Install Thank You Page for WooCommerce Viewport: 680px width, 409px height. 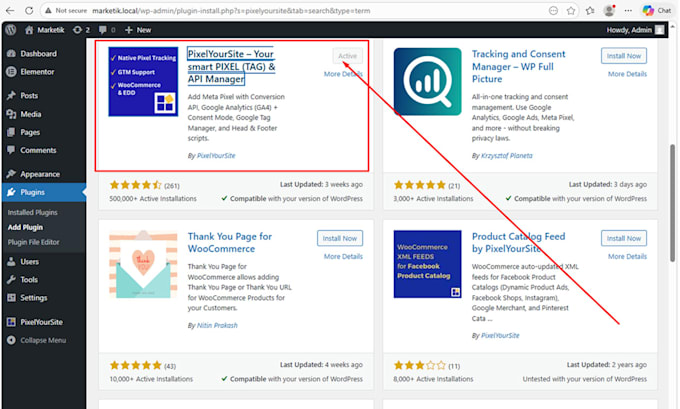pos(340,238)
